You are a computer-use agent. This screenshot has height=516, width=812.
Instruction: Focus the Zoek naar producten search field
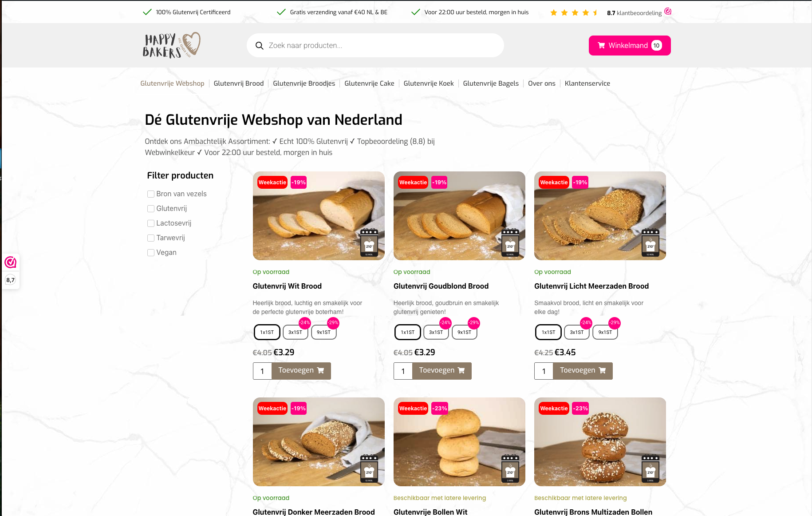[375, 45]
